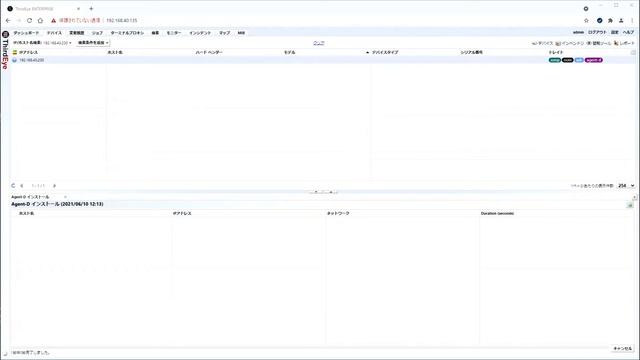Screen dimensions: 640x360
Task: Sort by ホスト名 column in device list
Action: pos(115,52)
